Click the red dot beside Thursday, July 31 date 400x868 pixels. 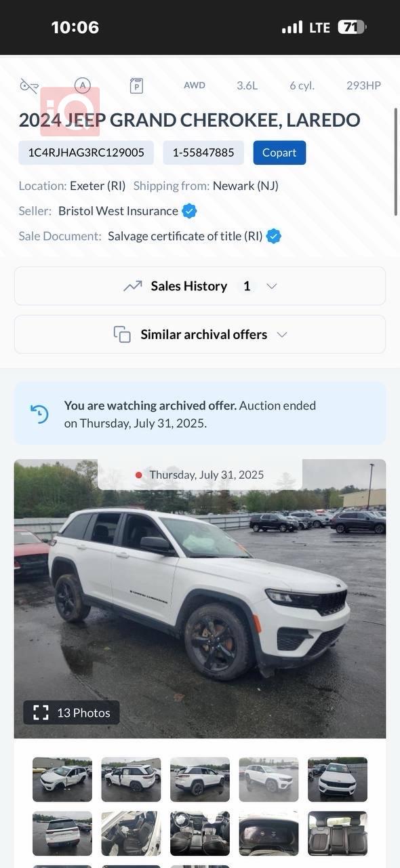[139, 475]
